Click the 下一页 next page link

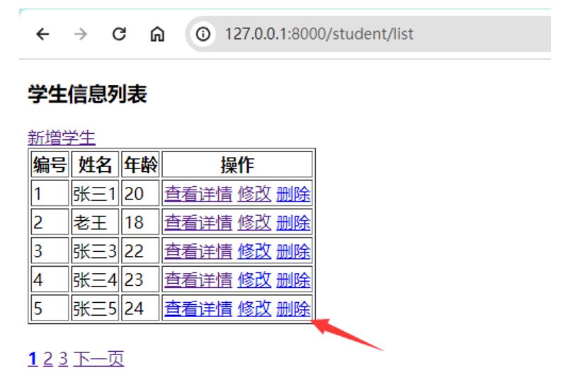tap(98, 359)
